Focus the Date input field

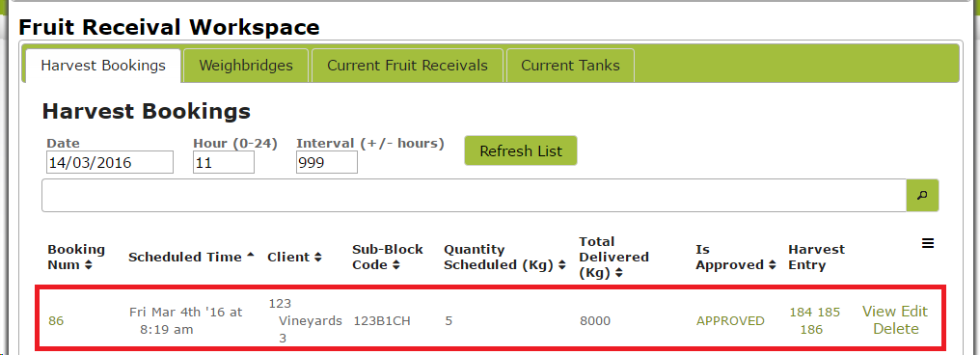click(110, 162)
